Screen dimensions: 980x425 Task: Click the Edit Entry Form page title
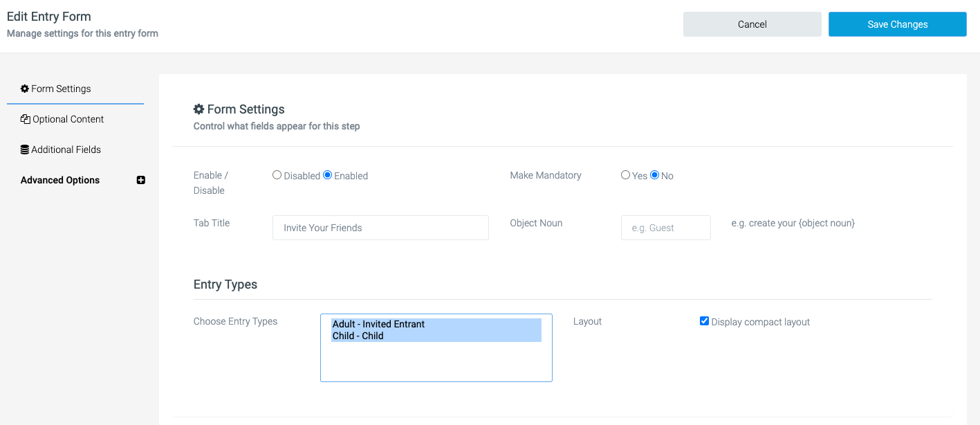coord(49,17)
